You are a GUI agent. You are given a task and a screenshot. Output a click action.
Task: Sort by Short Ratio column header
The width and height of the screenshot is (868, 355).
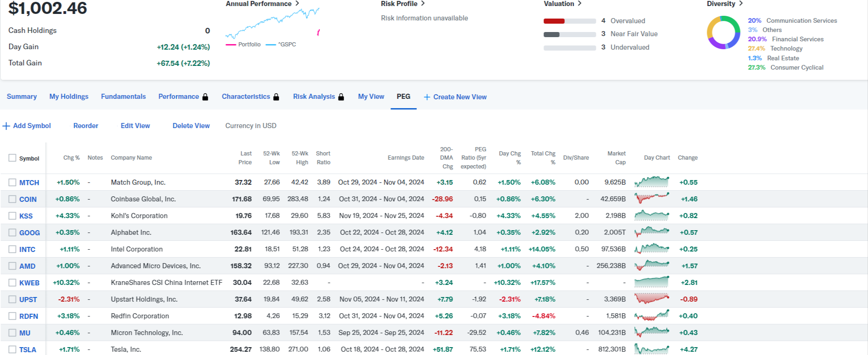click(323, 158)
